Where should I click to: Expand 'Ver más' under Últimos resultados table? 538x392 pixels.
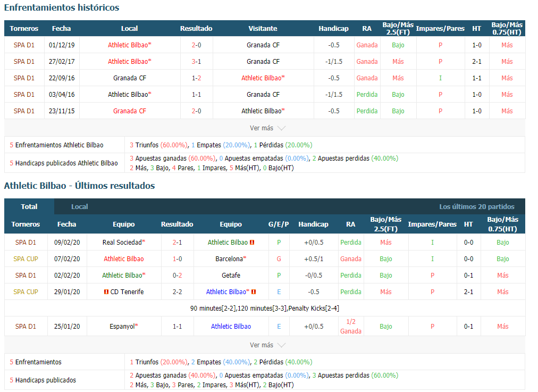tap(267, 345)
